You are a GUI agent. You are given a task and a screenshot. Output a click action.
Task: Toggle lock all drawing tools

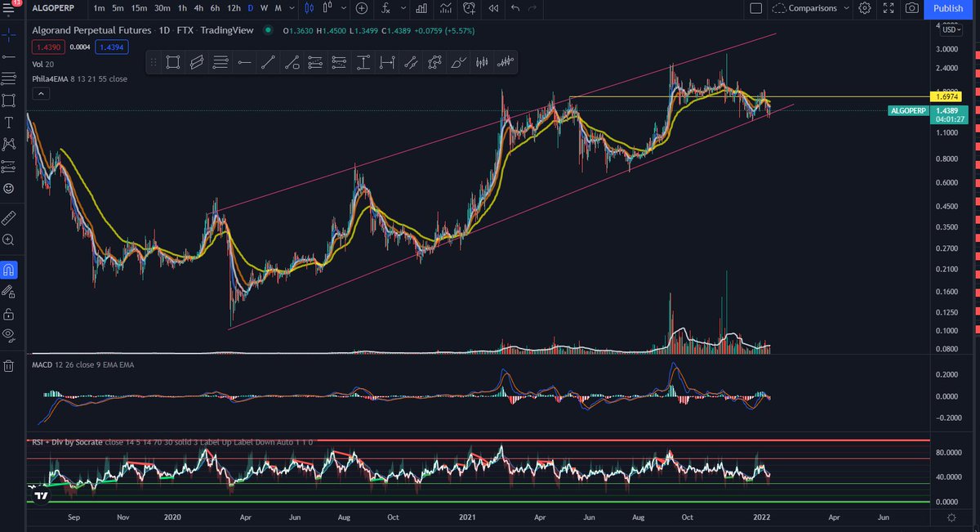tap(9, 313)
